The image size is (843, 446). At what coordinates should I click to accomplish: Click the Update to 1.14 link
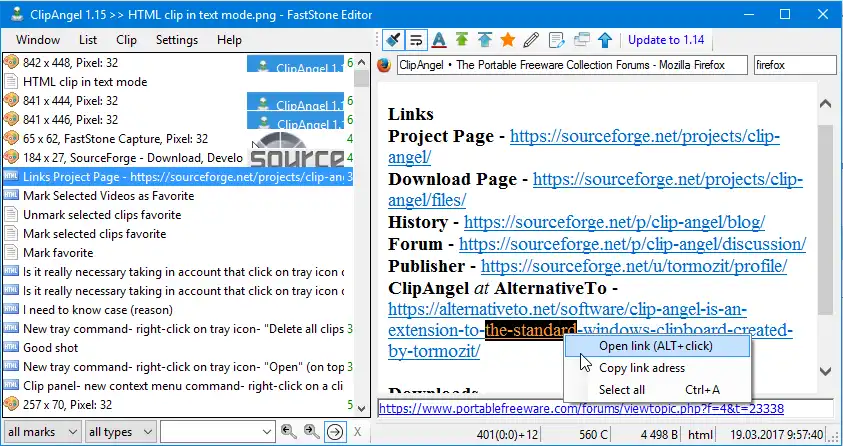666,40
